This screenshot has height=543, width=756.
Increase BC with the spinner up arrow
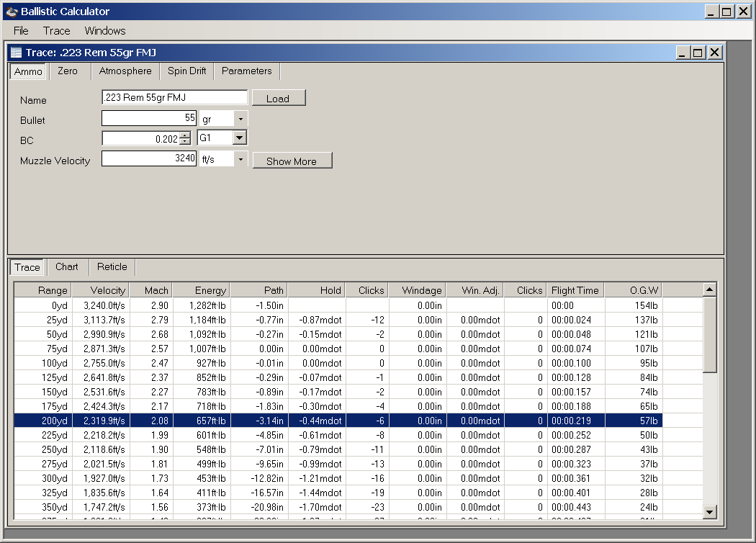click(185, 135)
